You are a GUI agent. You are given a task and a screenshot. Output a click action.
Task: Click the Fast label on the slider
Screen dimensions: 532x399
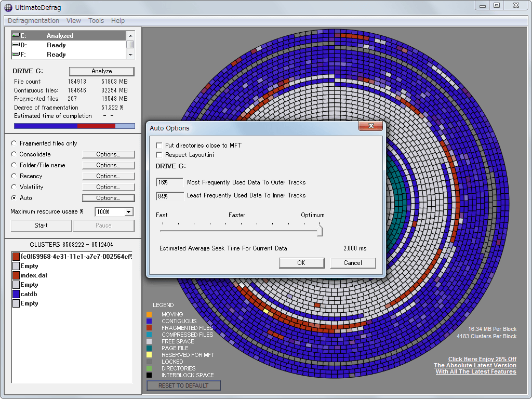pos(162,215)
